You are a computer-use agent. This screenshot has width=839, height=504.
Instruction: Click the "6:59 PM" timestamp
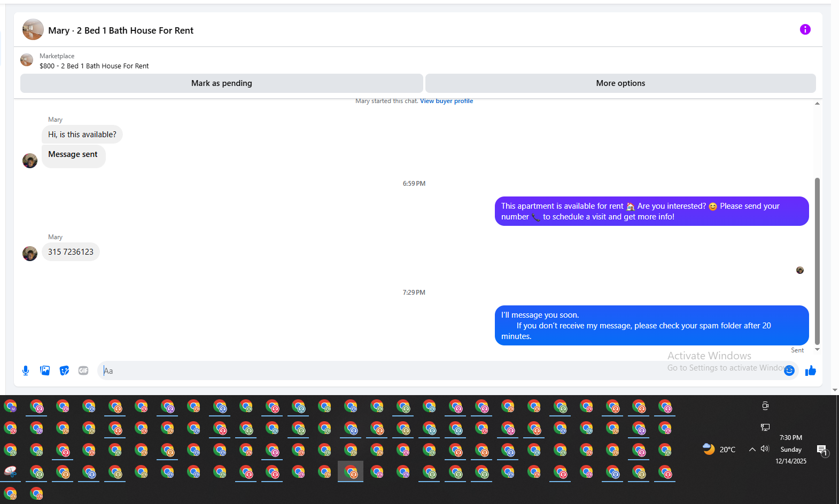click(414, 184)
